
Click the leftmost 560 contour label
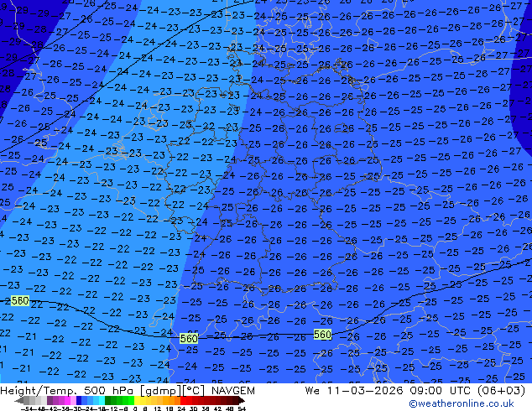(20, 301)
